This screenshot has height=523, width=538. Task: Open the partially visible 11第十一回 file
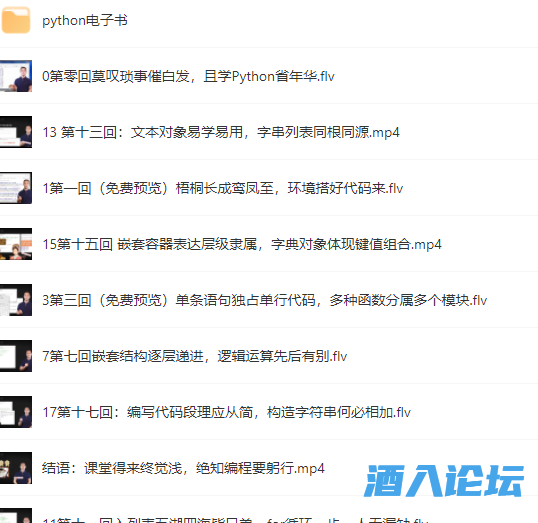point(235,519)
